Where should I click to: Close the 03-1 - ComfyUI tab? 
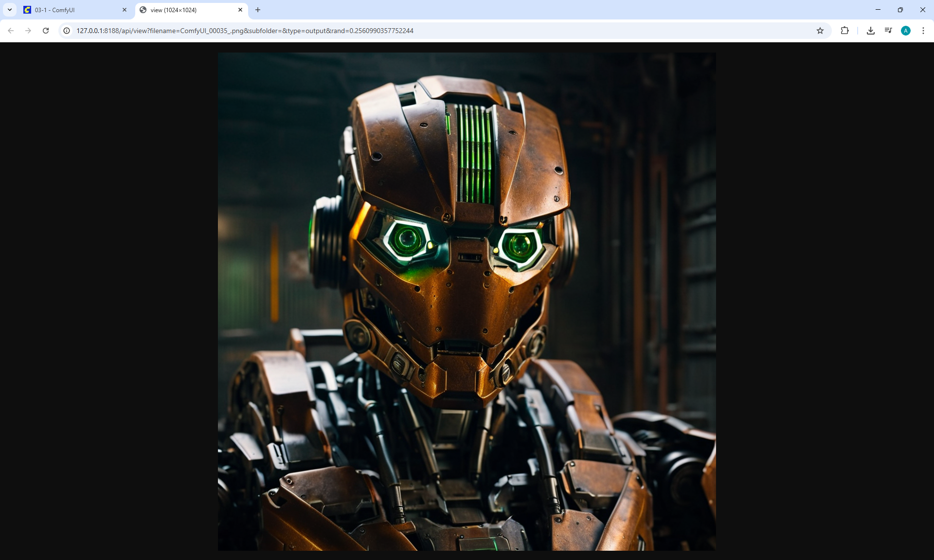click(125, 10)
